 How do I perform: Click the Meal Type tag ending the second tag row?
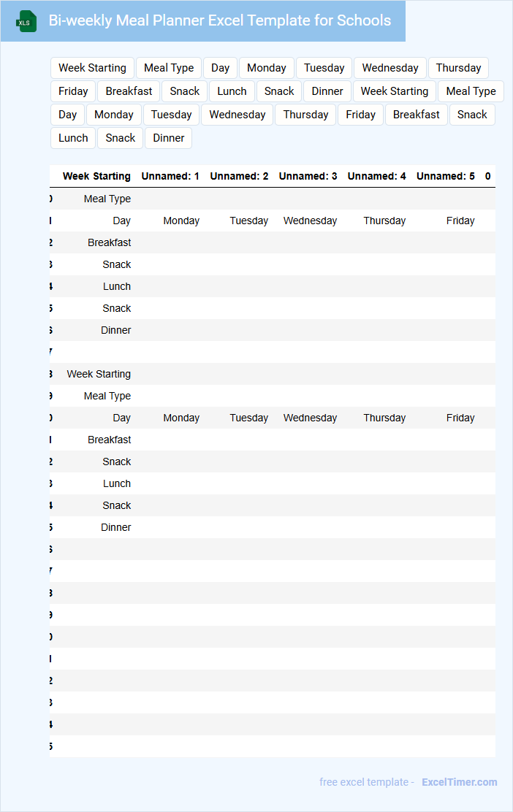click(471, 91)
